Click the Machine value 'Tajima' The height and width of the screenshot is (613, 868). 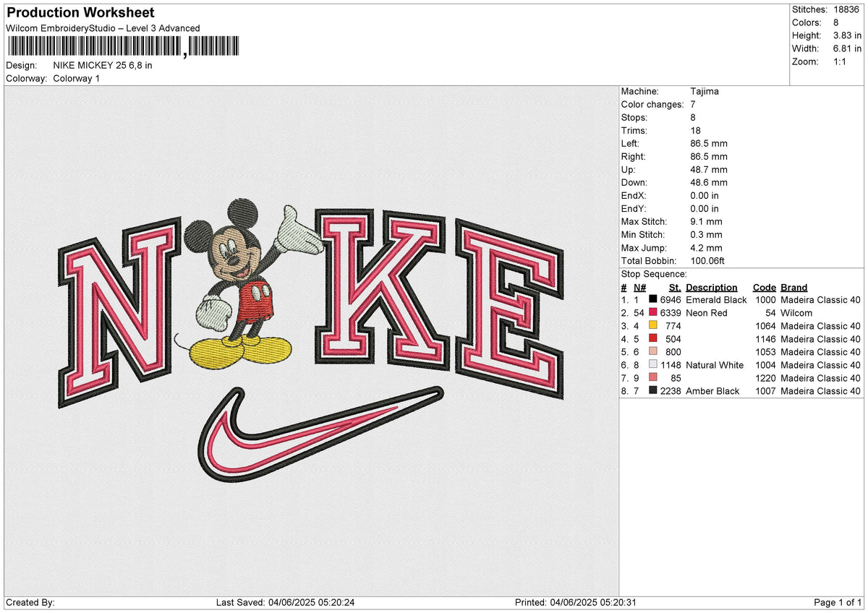click(705, 92)
